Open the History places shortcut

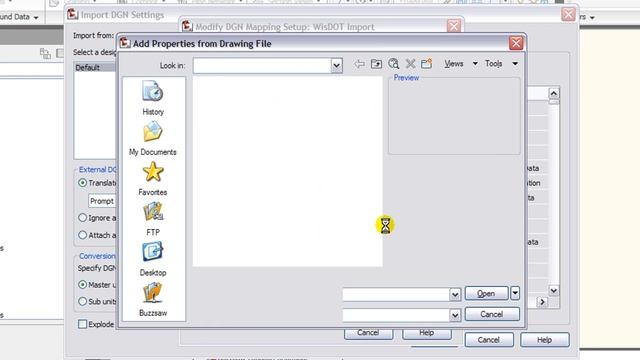153,98
